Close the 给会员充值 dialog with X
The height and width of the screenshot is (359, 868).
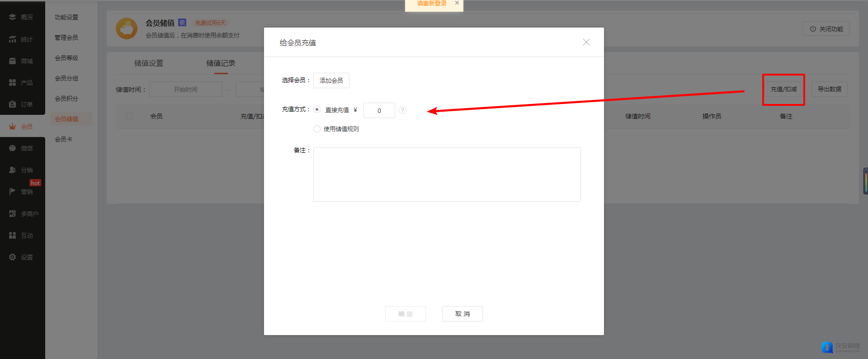coord(586,42)
